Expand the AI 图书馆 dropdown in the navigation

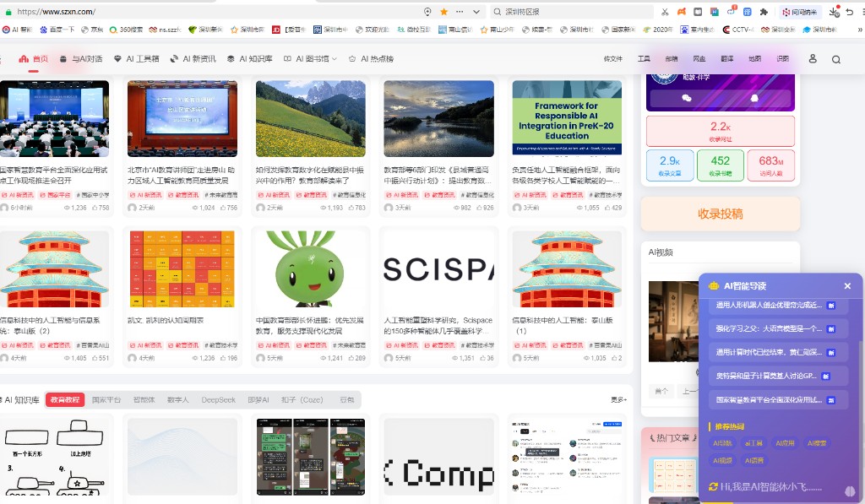click(x=313, y=58)
